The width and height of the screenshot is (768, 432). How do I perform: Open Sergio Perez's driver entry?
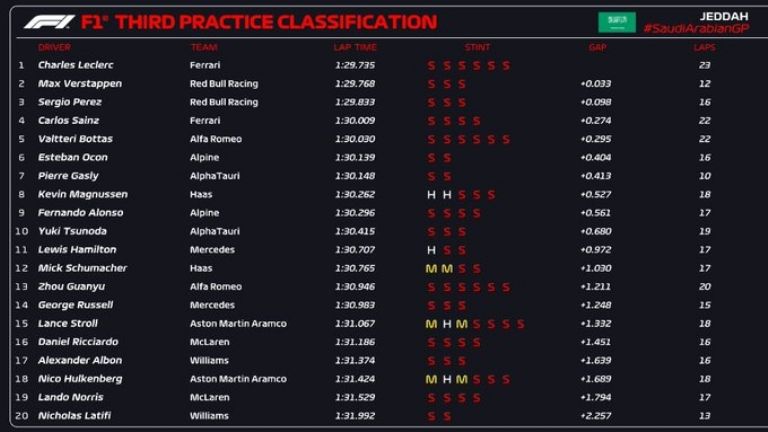tap(70, 102)
